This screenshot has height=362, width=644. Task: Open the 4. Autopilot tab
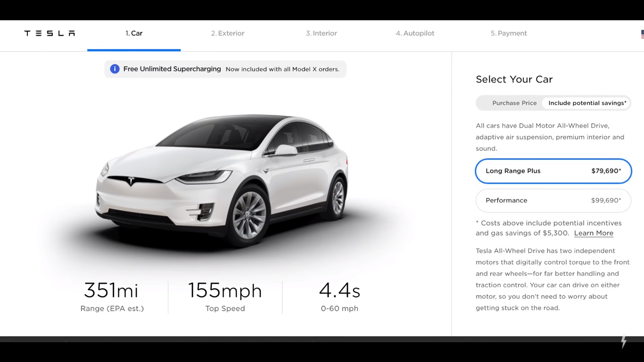coord(415,33)
